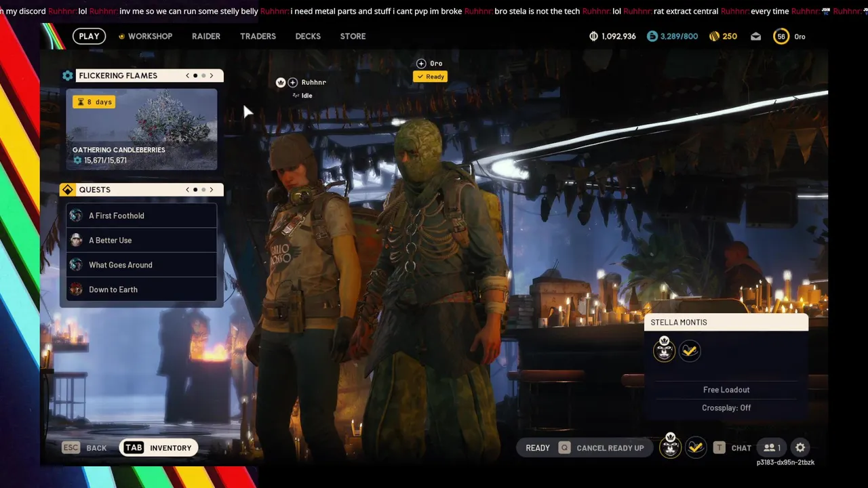Open the party members count button
Viewport: 868px width, 488px height.
click(772, 447)
